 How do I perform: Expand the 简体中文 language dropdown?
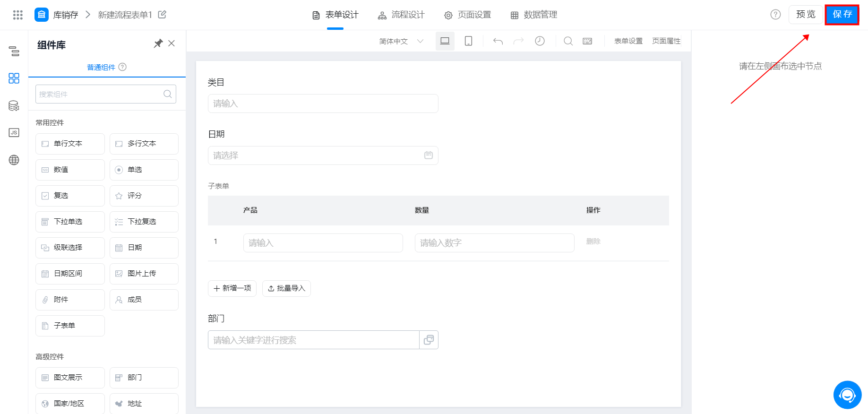[x=401, y=41]
